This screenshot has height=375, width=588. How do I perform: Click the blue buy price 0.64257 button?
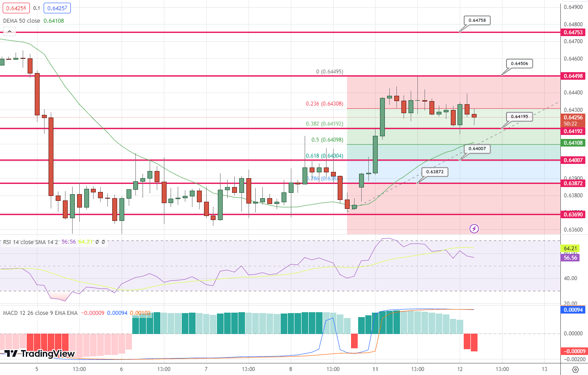pyautogui.click(x=57, y=8)
